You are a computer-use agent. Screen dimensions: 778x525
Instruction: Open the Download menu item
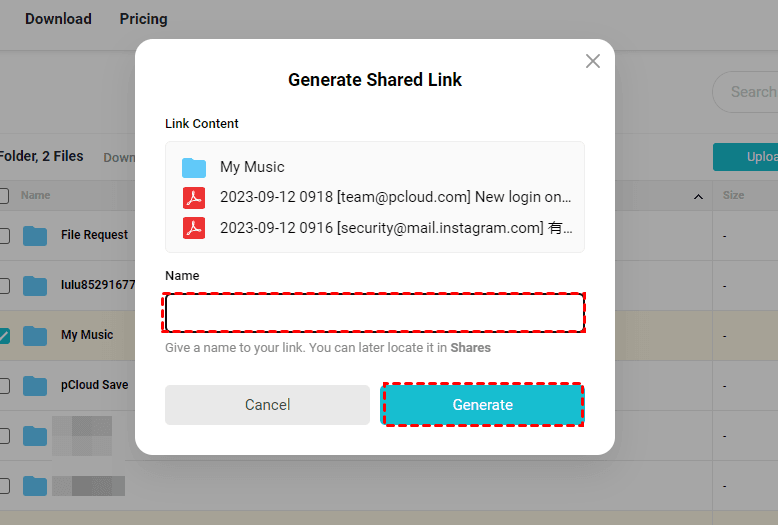58,19
